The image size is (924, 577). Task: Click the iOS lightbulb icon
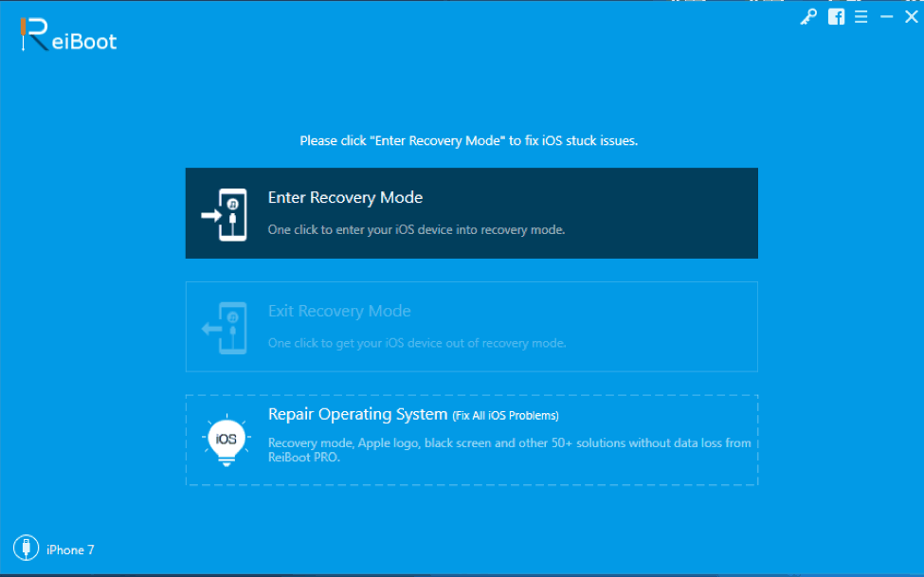coord(226,441)
